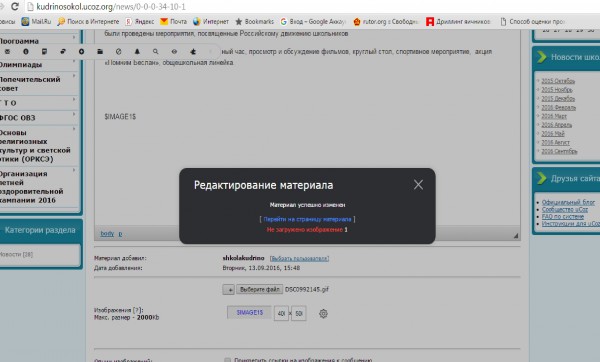
Task: Click the body tag in editor path
Action: click(x=107, y=233)
